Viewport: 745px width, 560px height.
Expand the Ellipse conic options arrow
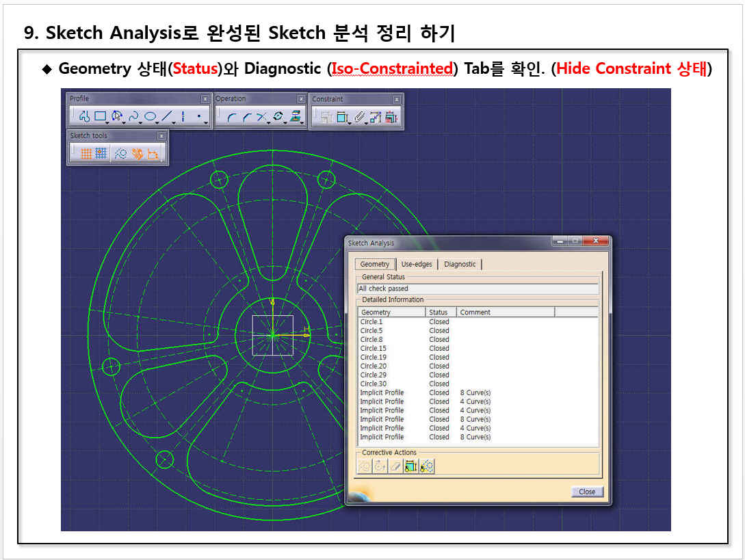[x=157, y=122]
